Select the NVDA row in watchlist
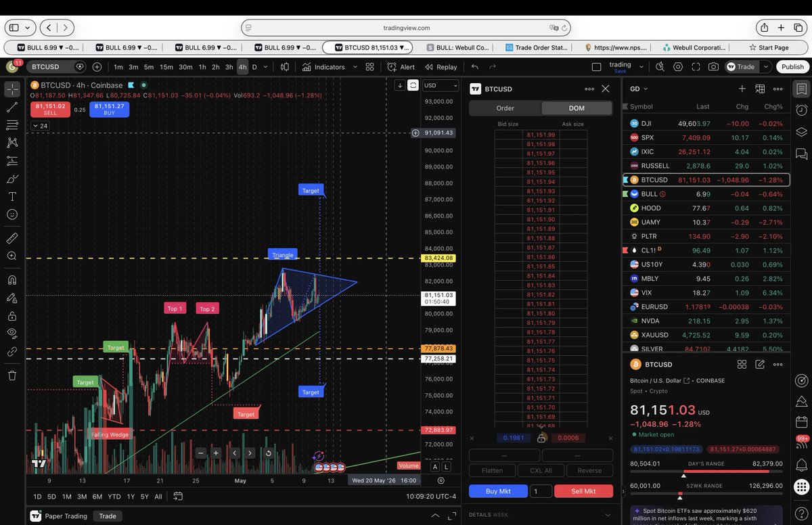Image resolution: width=812 pixels, height=525 pixels. pos(706,321)
